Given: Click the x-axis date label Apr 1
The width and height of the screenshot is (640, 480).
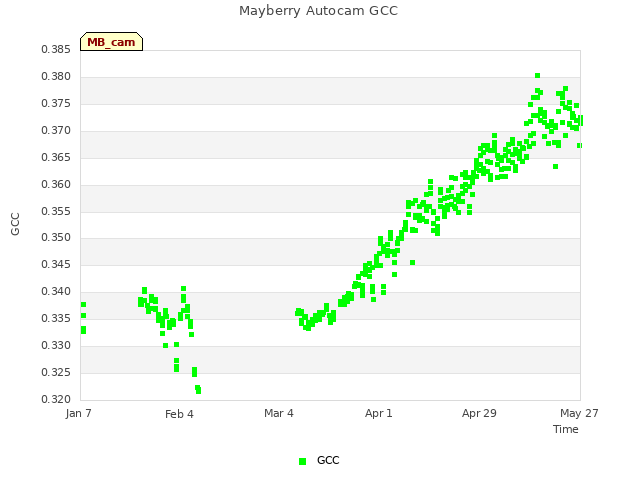Looking at the screenshot, I should click(378, 413).
